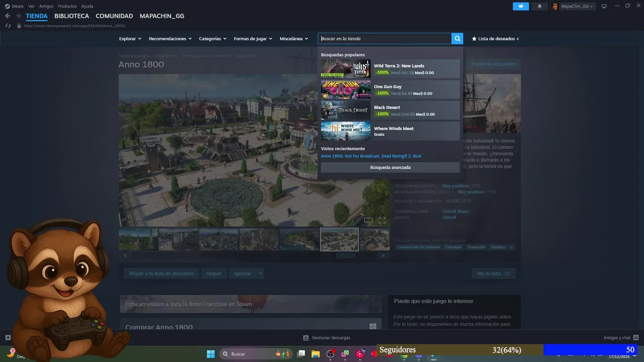Click the Seguir button
The width and height of the screenshot is (644, 362).
click(214, 274)
